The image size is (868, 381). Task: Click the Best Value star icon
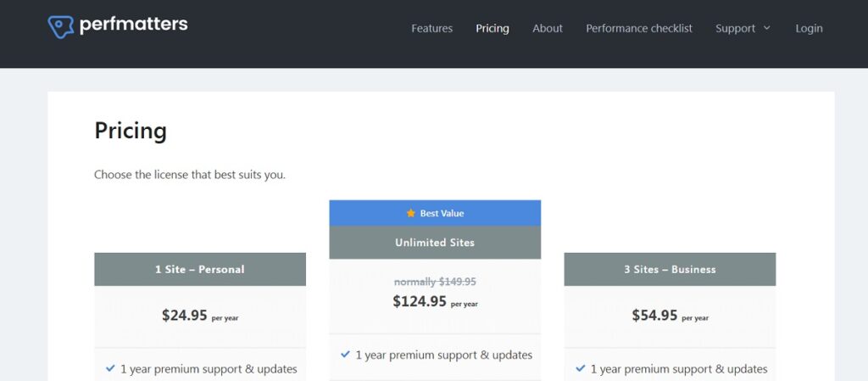coord(411,213)
